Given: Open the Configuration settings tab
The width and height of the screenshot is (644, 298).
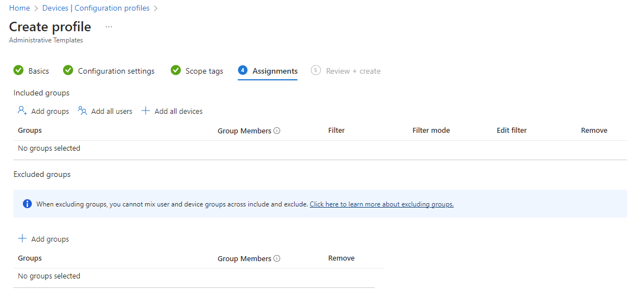Looking at the screenshot, I should click(116, 71).
